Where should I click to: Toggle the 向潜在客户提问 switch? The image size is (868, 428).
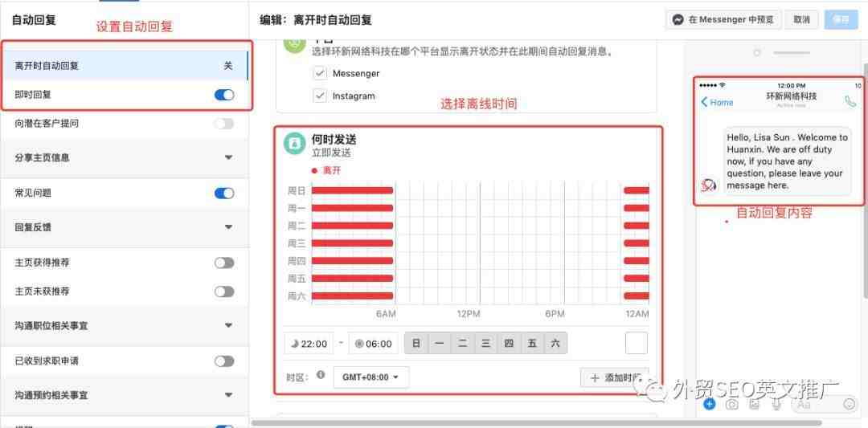[x=224, y=124]
